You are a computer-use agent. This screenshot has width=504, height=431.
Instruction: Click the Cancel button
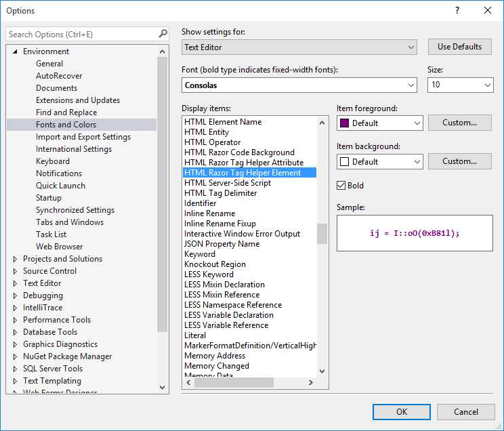(466, 412)
